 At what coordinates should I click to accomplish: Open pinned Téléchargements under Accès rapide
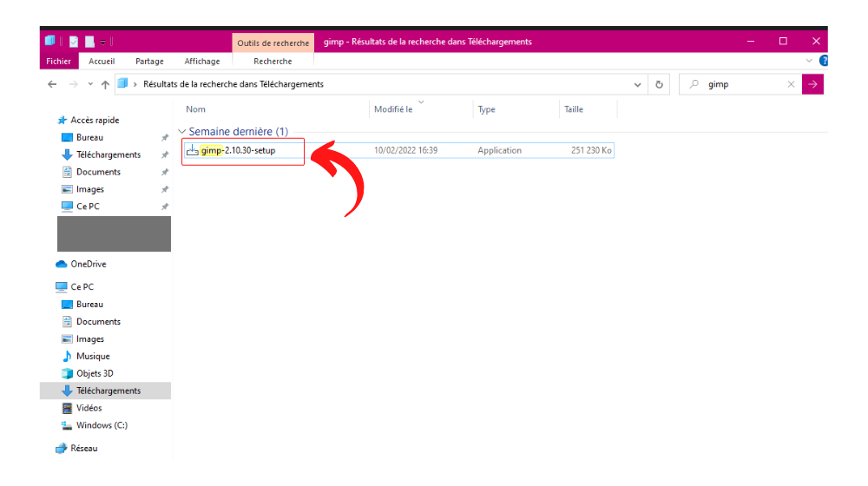coord(108,154)
